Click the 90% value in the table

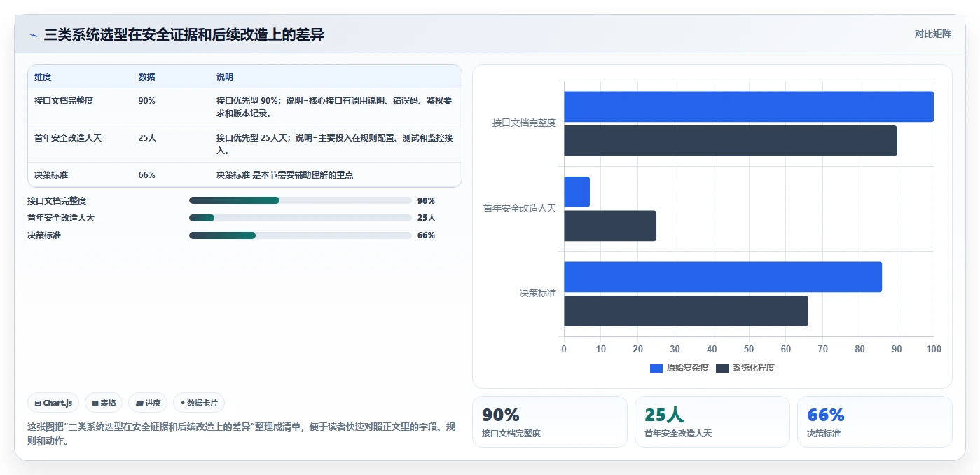pos(146,101)
